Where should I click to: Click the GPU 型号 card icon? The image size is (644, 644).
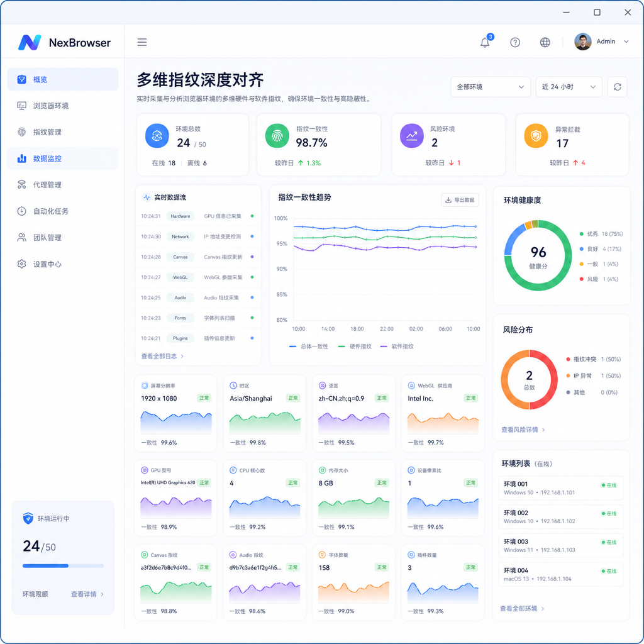[x=145, y=470]
